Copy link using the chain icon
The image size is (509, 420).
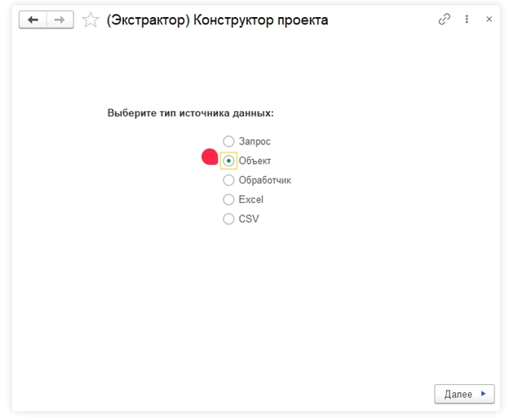[x=444, y=19]
